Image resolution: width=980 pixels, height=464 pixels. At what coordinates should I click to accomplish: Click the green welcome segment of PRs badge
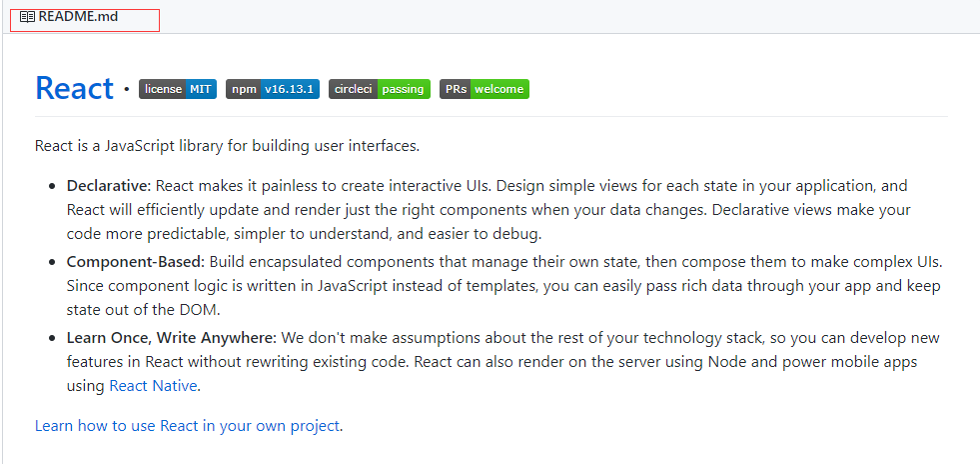[499, 89]
